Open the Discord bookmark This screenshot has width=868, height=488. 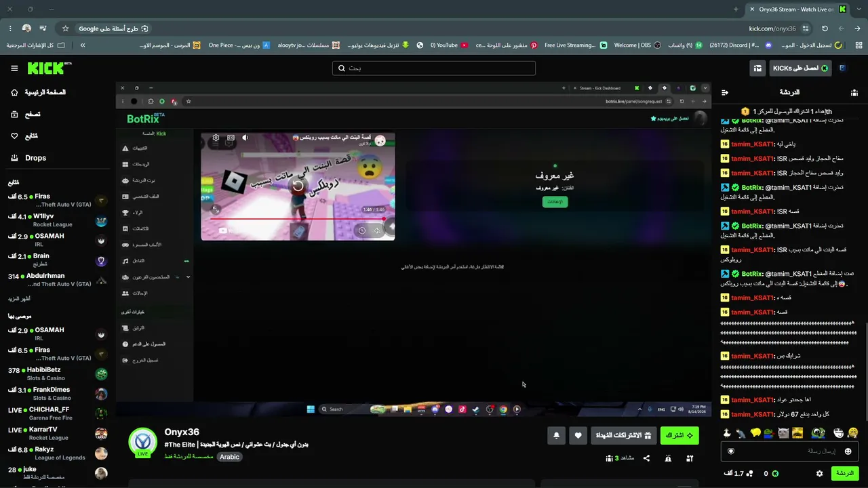point(741,45)
